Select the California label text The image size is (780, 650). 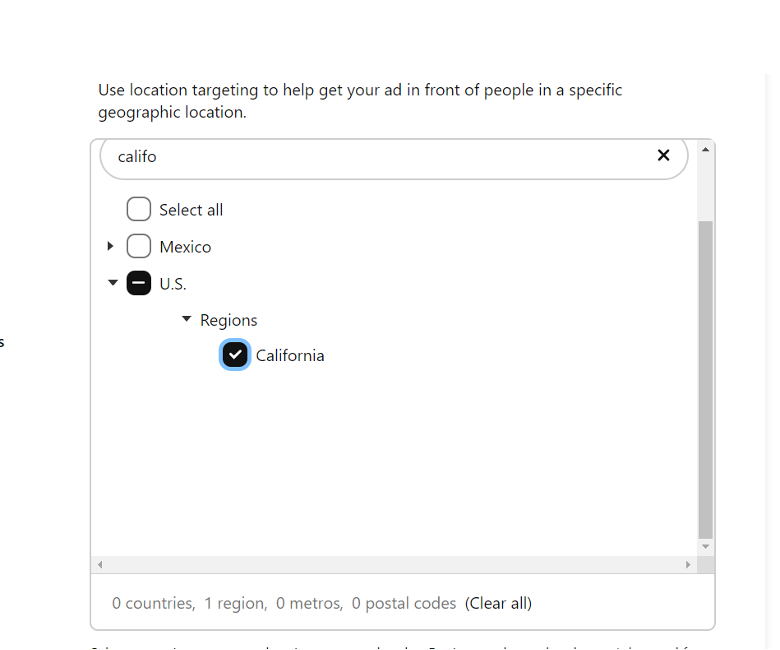point(290,356)
